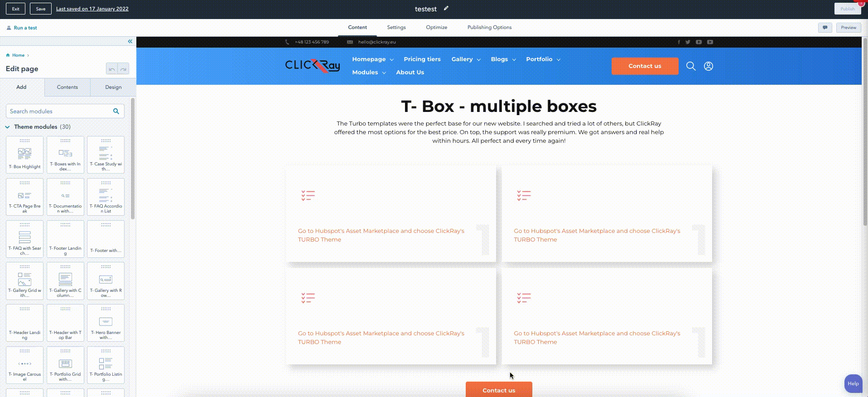The image size is (868, 397).
Task: Click the Publish button
Action: point(848,9)
